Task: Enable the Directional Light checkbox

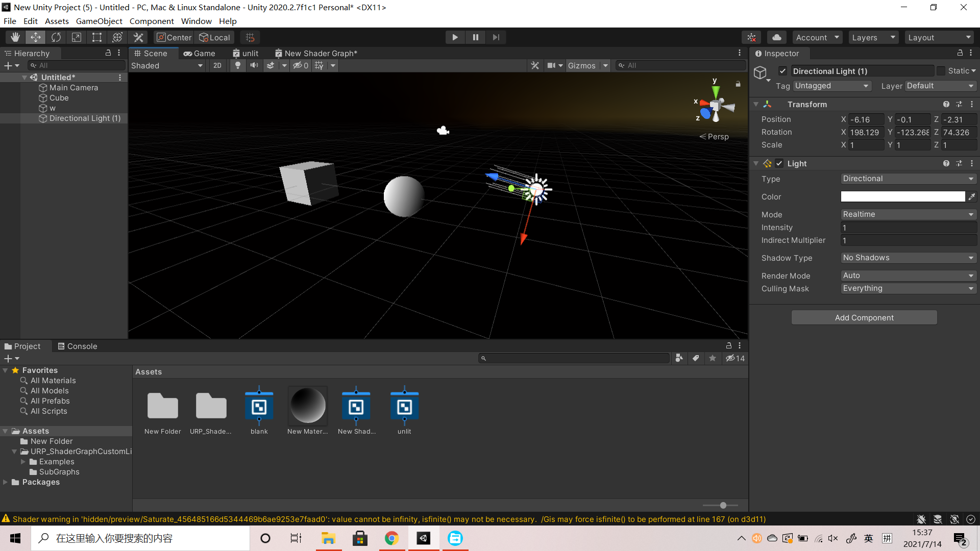Action: coord(783,71)
